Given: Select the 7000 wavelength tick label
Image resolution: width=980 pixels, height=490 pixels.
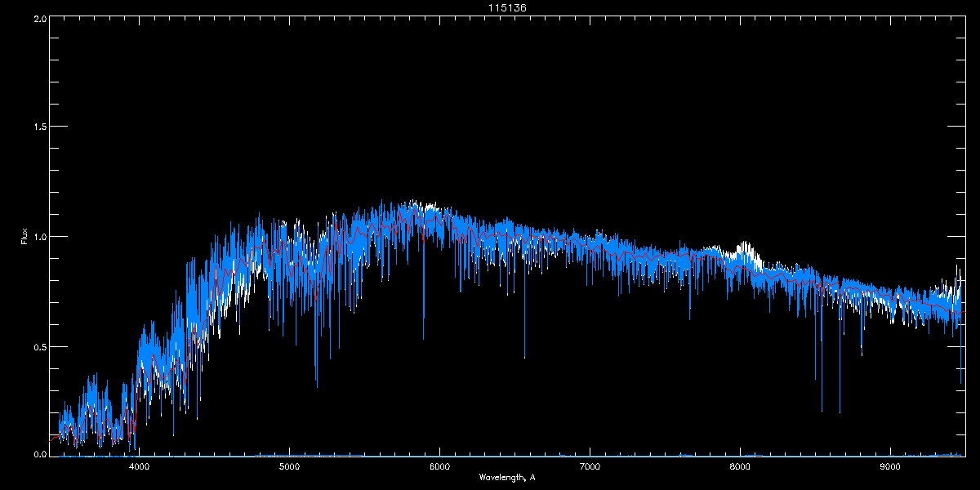Looking at the screenshot, I should click(x=590, y=467).
